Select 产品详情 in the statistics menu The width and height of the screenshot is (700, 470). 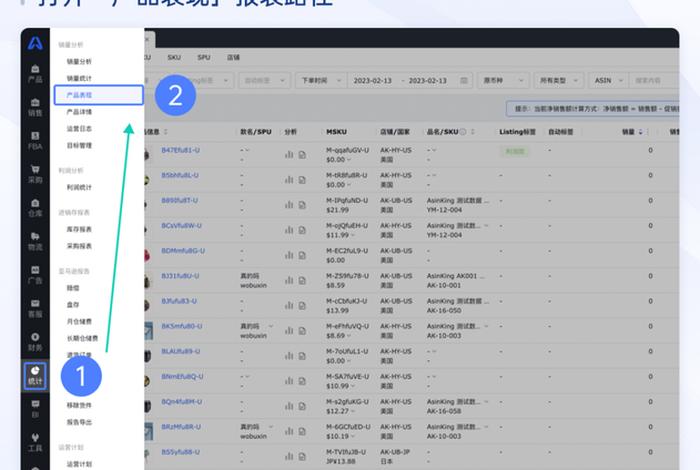(x=79, y=112)
